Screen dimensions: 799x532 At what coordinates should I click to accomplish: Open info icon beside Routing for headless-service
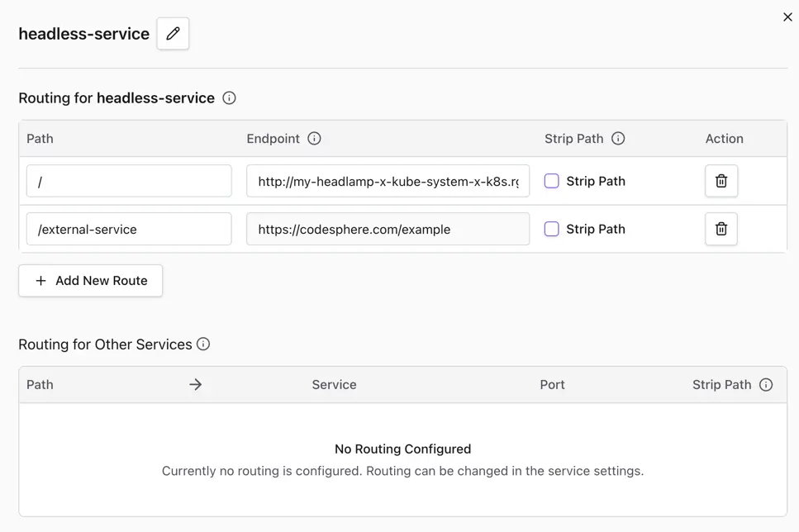[230, 97]
